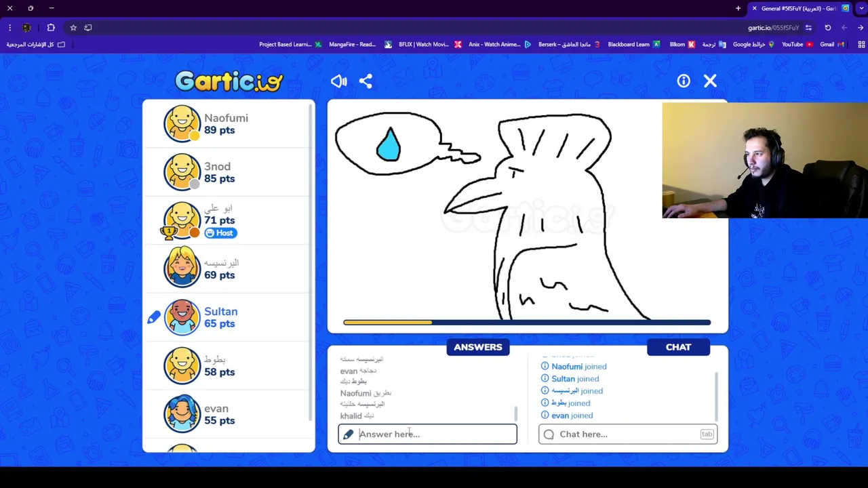Click the avatar with 58 pts
The height and width of the screenshot is (488, 868).
pos(182,365)
